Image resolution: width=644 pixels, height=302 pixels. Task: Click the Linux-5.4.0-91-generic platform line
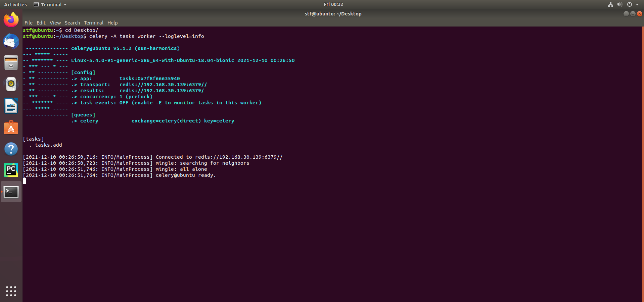coord(183,60)
